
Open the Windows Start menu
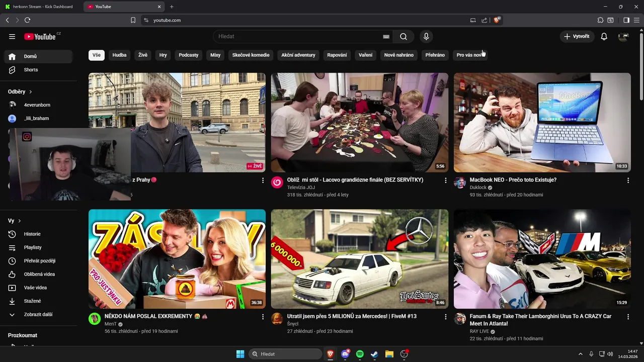tap(240, 354)
